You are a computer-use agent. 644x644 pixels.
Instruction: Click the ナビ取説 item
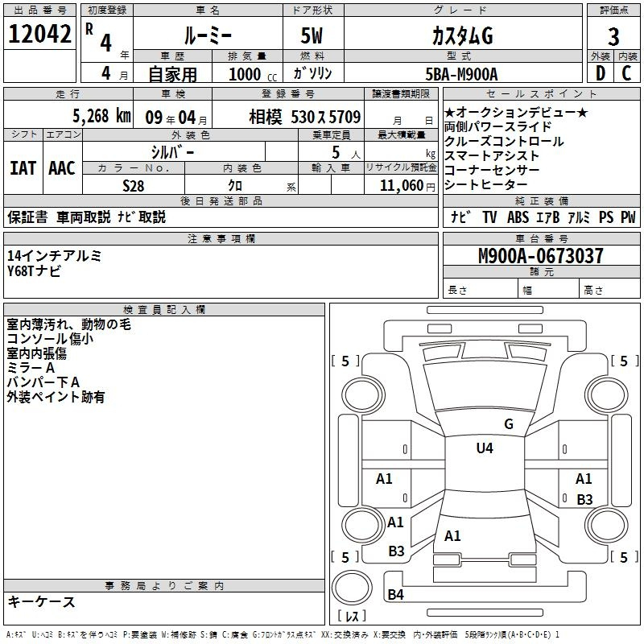tap(142, 217)
